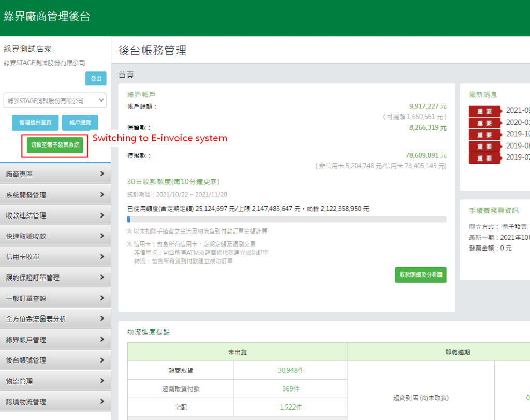The image size is (530, 420).
Task: Click the arrow icon on 跨境物流管理
Action: (103, 401)
